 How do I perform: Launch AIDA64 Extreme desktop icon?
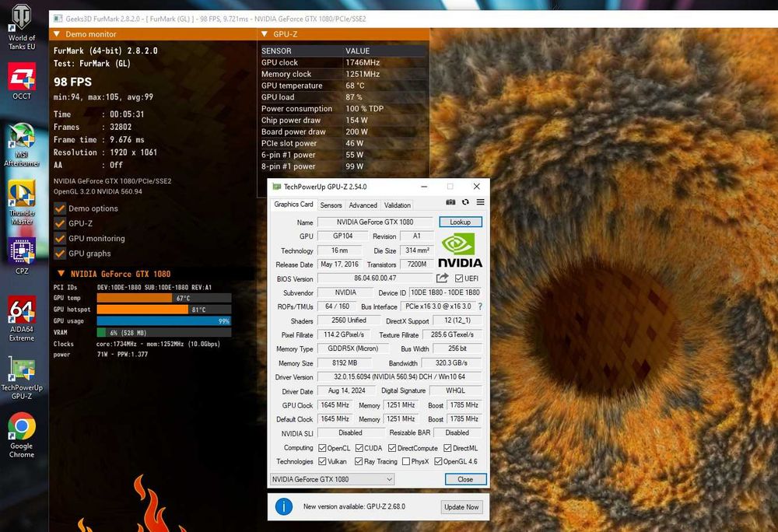point(21,319)
